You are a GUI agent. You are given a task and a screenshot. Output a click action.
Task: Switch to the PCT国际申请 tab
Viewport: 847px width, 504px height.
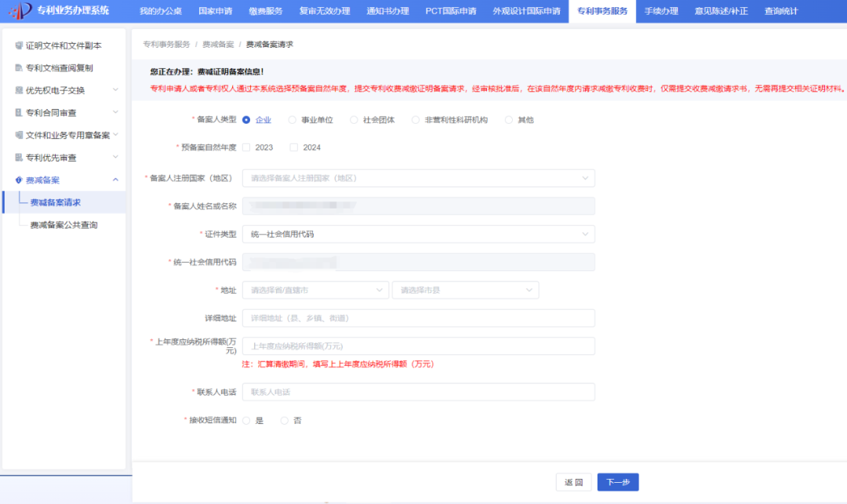click(x=451, y=11)
